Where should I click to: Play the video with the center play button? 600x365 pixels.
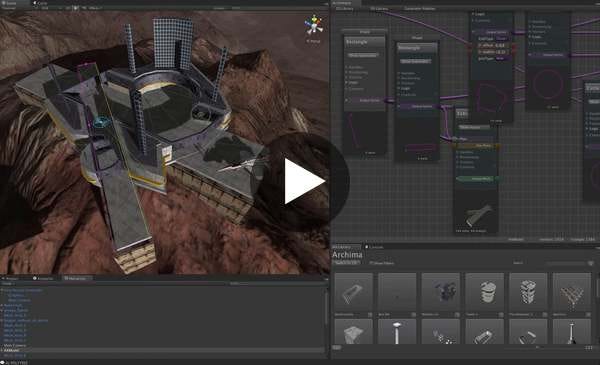coord(300,181)
